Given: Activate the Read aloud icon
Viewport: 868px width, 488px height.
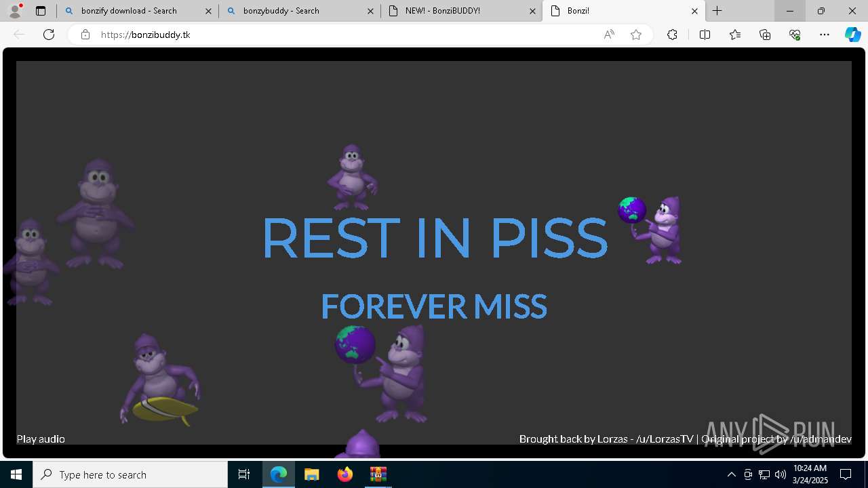Looking at the screenshot, I should [609, 35].
